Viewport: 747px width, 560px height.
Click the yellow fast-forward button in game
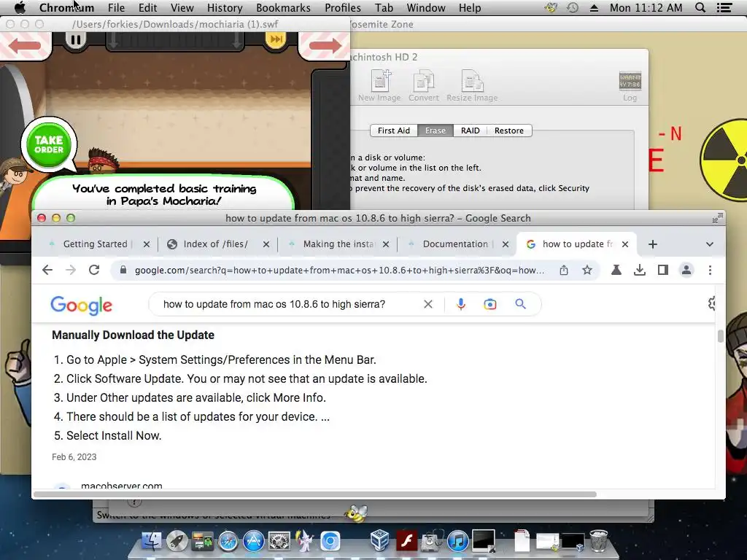(x=275, y=39)
